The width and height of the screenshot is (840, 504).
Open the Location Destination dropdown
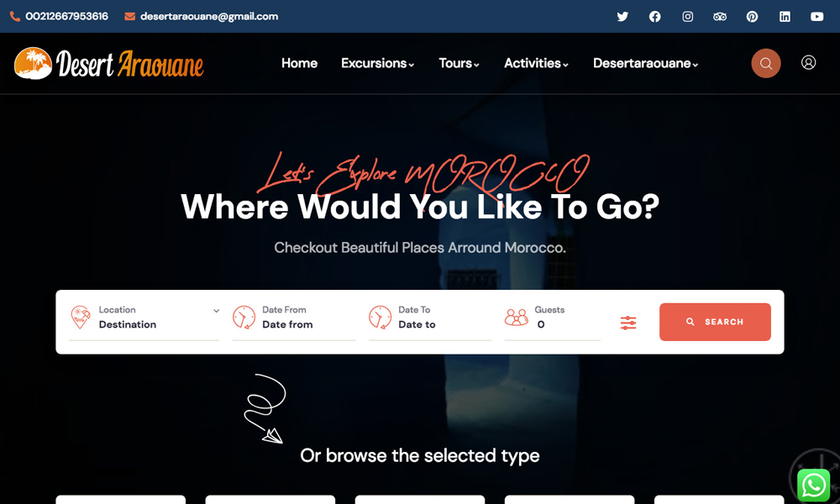point(144,318)
